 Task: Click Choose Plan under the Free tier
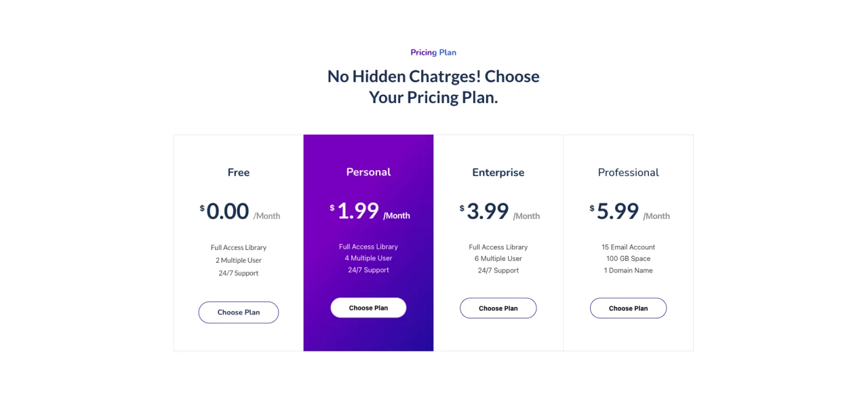click(239, 312)
